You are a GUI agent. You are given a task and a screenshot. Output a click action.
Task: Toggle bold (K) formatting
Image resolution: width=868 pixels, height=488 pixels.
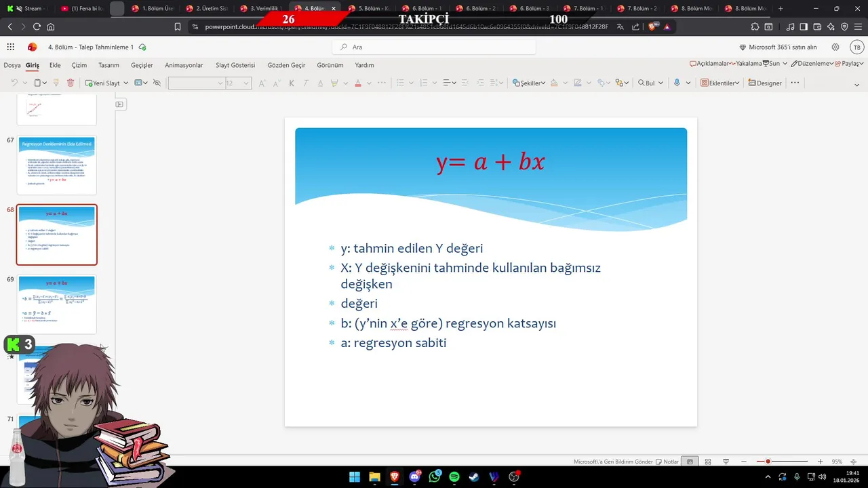[292, 83]
